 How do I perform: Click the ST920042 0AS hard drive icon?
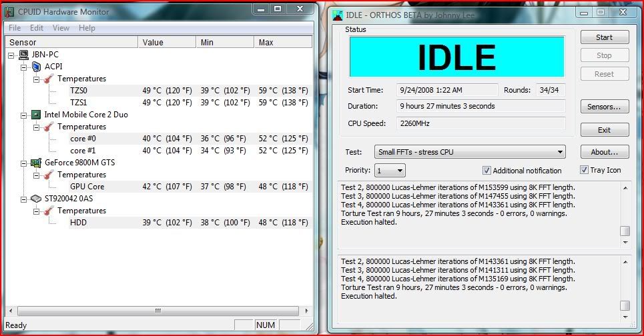[36, 199]
